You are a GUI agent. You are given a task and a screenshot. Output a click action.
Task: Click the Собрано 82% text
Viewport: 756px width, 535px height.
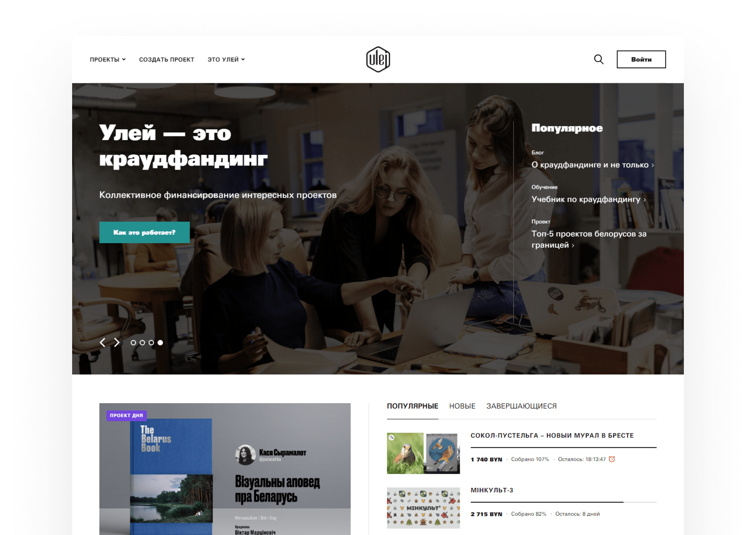(x=529, y=514)
